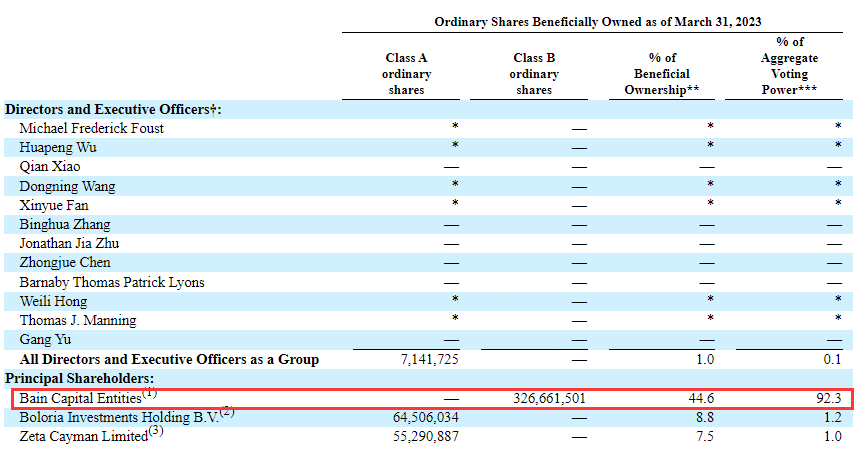
Task: Click on Thomas J. Manning
Action: (x=78, y=321)
